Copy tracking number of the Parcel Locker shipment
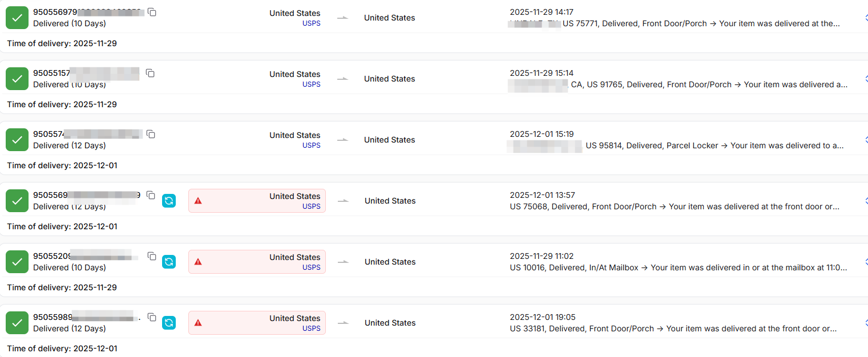868x357 pixels. (151, 135)
